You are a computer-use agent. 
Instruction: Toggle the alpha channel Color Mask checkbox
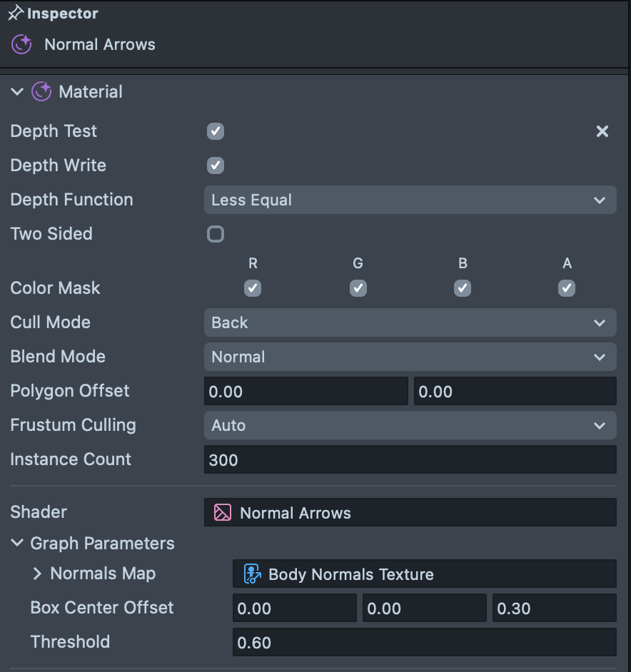coord(567,288)
